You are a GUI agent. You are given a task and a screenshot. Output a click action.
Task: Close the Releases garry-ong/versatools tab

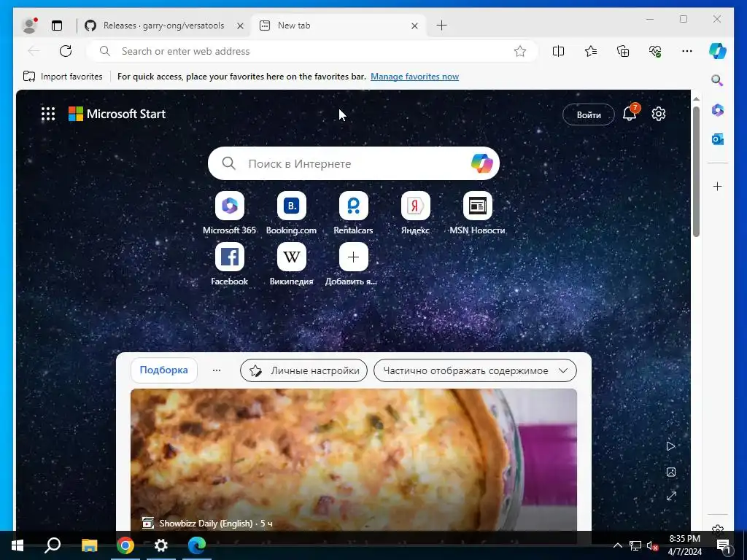point(241,26)
